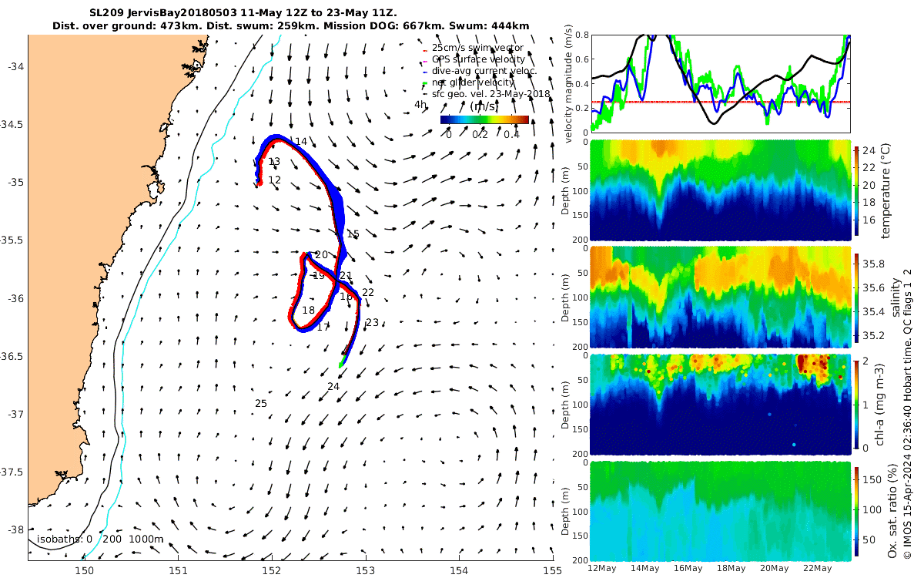This screenshot has width=924, height=578.
Task: Click the 'temperature (°C)' colorbar label
Action: pyautogui.click(x=885, y=190)
